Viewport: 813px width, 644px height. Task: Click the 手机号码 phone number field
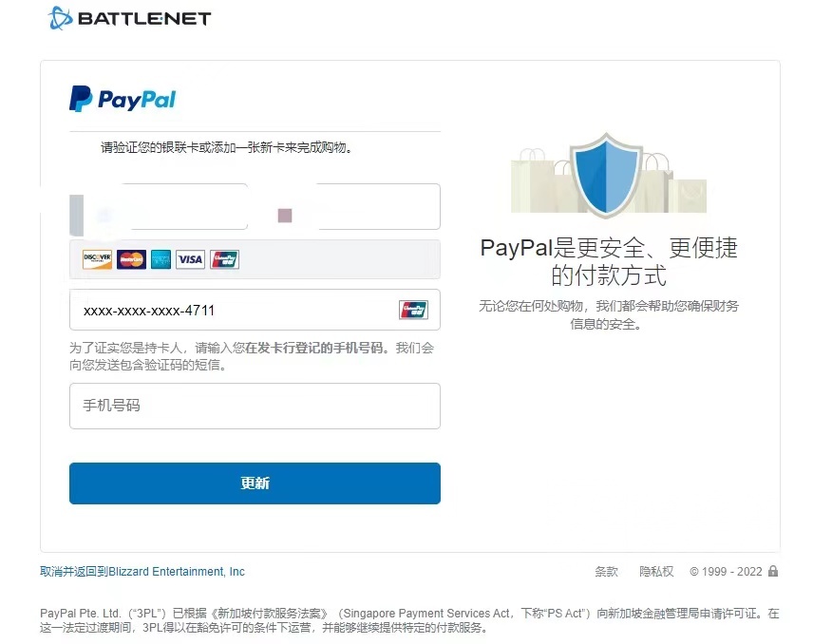pyautogui.click(x=255, y=406)
